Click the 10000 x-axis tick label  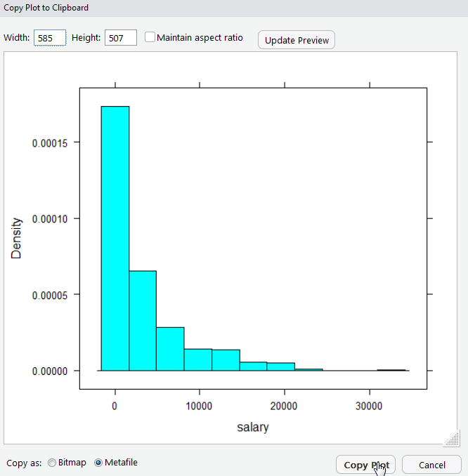[x=200, y=406]
